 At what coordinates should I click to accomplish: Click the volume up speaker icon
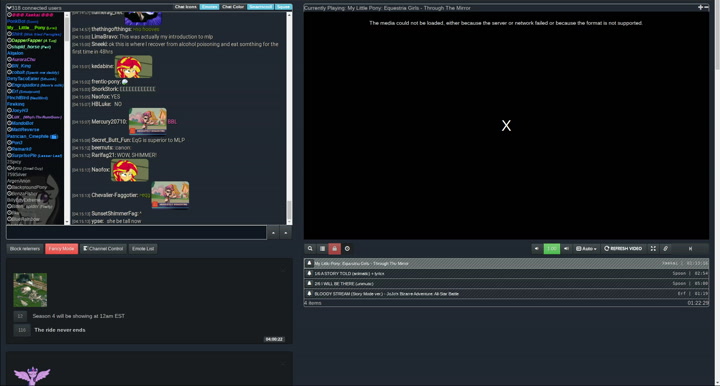pos(566,249)
